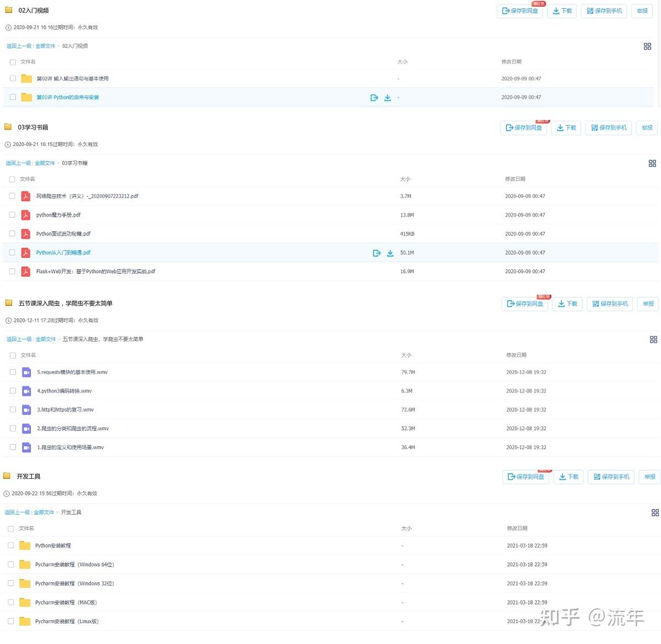Click 举报 button for 03学习书籍
This screenshot has height=644, width=661.
pos(647,128)
